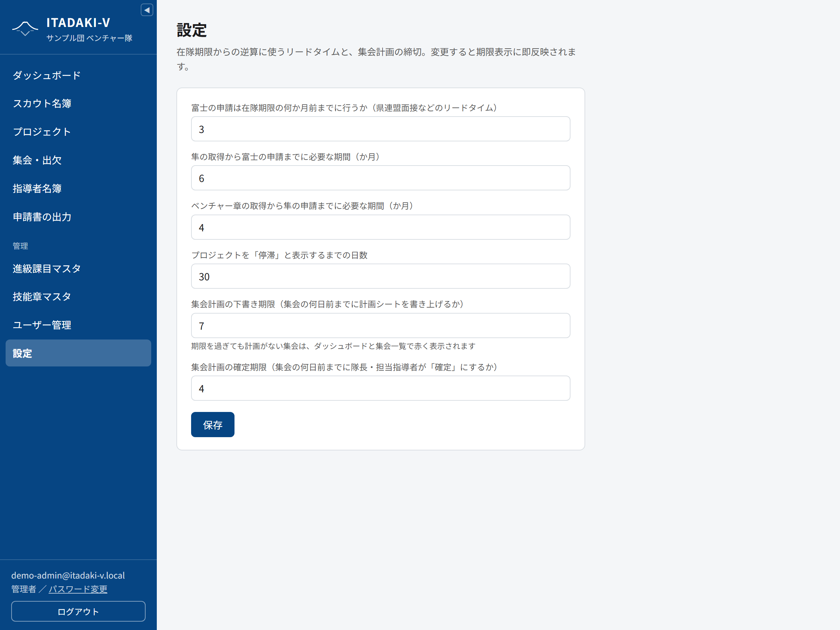Screen dimensions: 840x630
Task: Click the ログアウト button
Action: click(x=78, y=611)
